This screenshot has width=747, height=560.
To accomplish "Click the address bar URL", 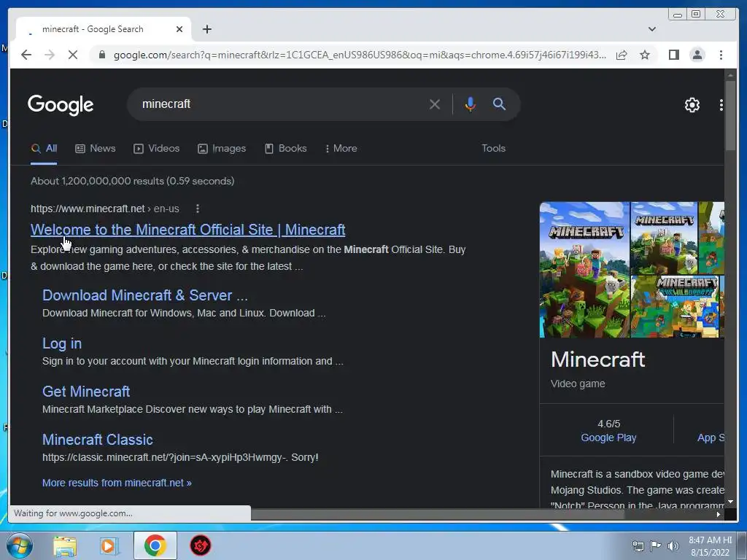I will [360, 55].
